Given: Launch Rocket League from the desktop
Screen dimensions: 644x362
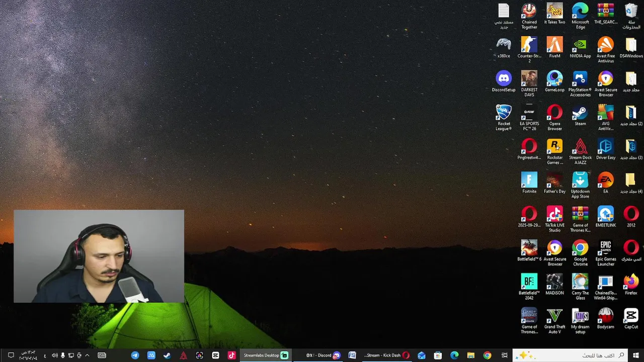Looking at the screenshot, I should 504,118.
